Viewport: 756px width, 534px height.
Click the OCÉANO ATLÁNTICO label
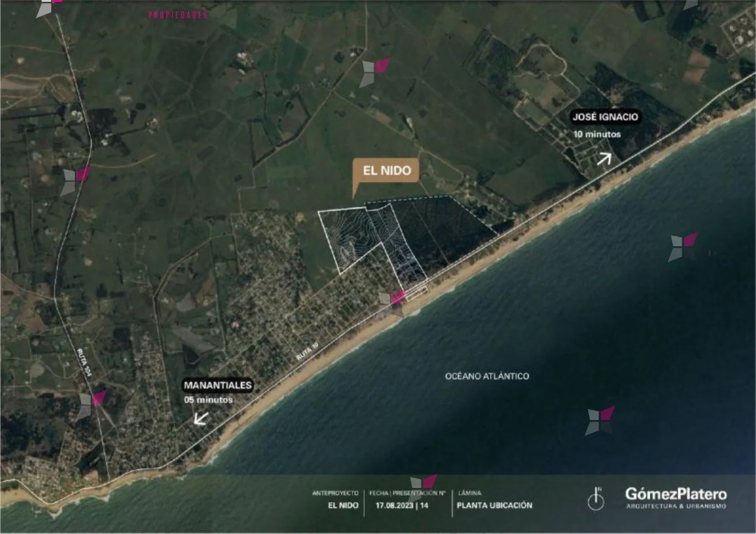(487, 376)
